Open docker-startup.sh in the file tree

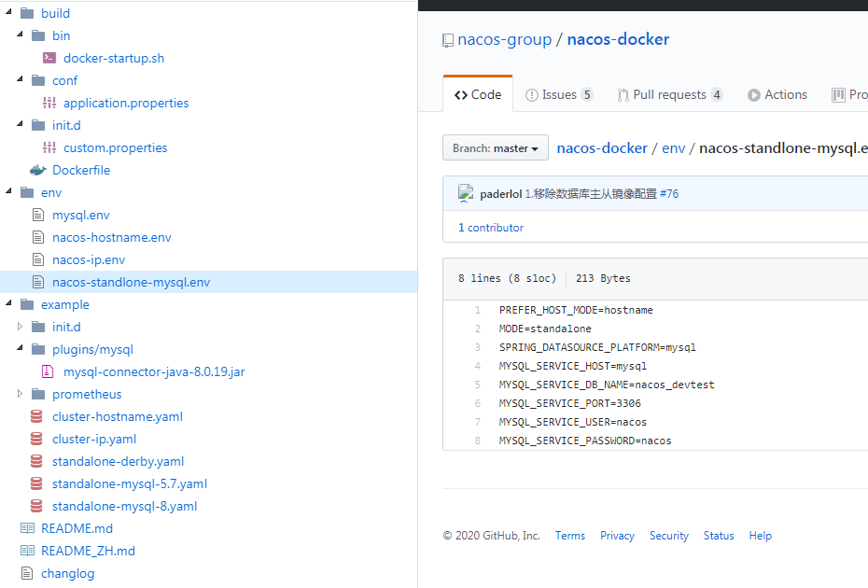pos(114,58)
